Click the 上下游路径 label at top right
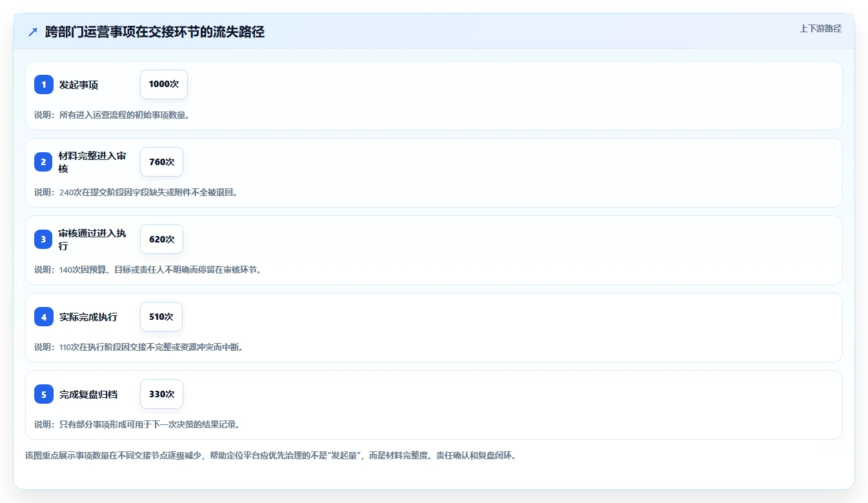 [820, 28]
